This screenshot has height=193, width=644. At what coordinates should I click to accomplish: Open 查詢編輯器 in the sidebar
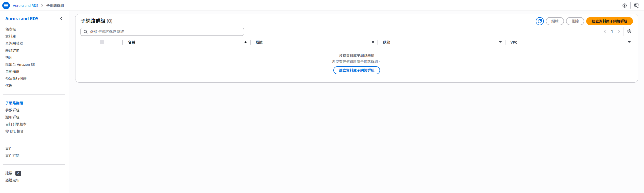pyautogui.click(x=14, y=43)
